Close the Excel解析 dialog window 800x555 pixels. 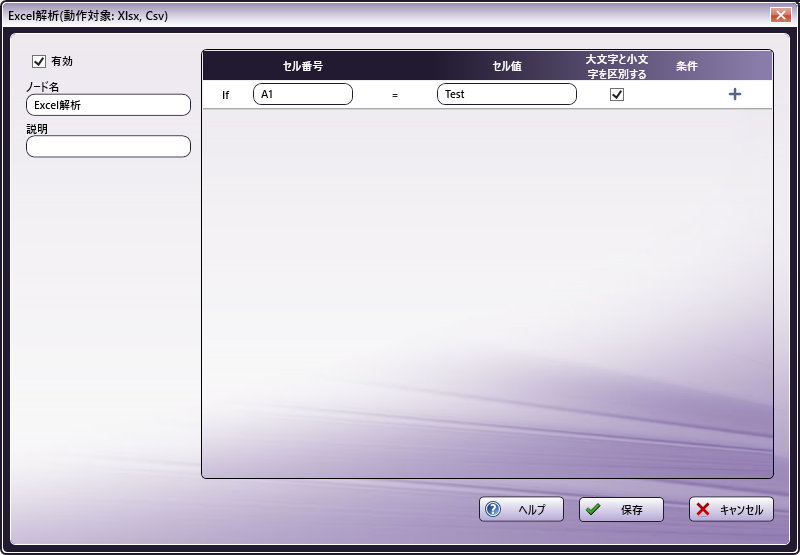point(780,15)
